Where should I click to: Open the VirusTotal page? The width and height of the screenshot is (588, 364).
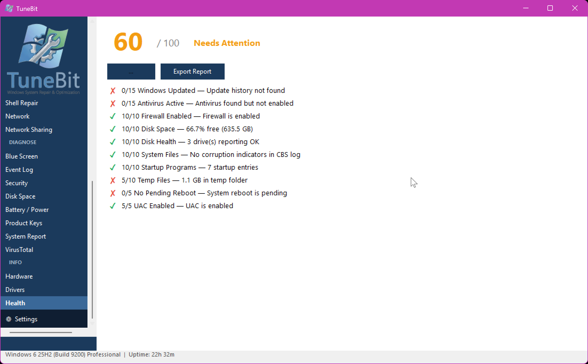coord(44,250)
